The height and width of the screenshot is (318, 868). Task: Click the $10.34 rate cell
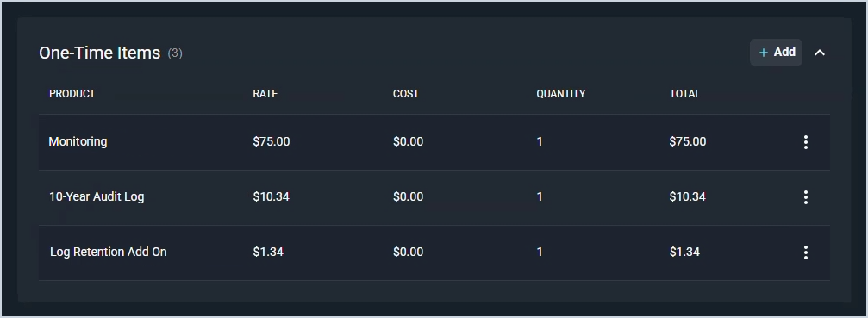(272, 196)
